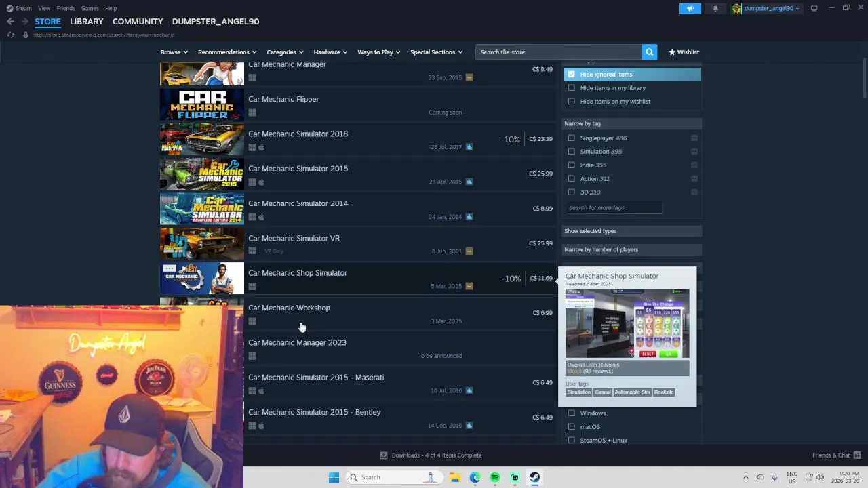Click the Simulation user tag in the hover popup
The height and width of the screenshot is (488, 868).
point(578,392)
